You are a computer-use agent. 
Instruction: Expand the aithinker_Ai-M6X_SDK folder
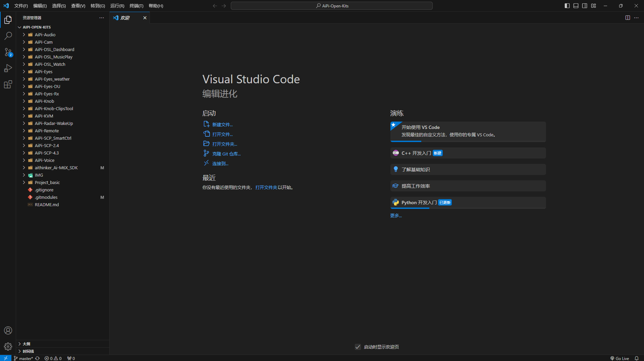62,168
